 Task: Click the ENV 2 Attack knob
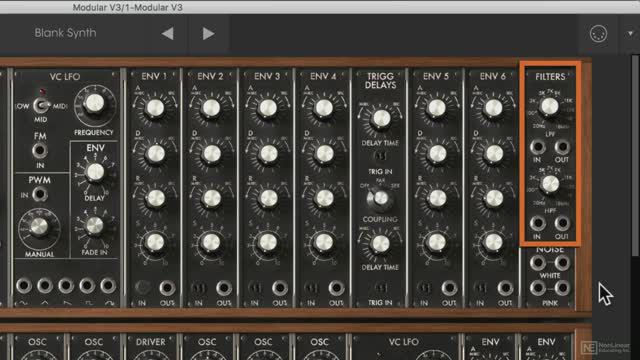click(x=211, y=108)
